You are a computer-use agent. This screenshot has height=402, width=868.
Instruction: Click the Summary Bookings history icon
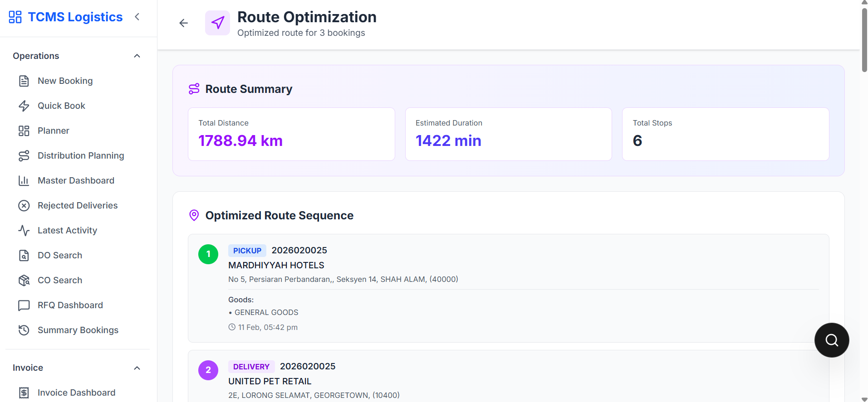24,330
